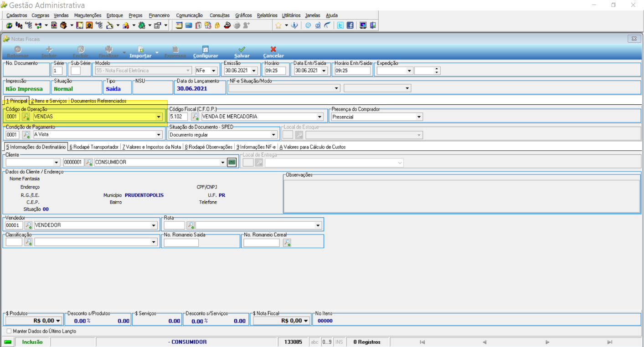644x347 pixels.
Task: Expand the Presença do Comprador dropdown
Action: (x=419, y=117)
